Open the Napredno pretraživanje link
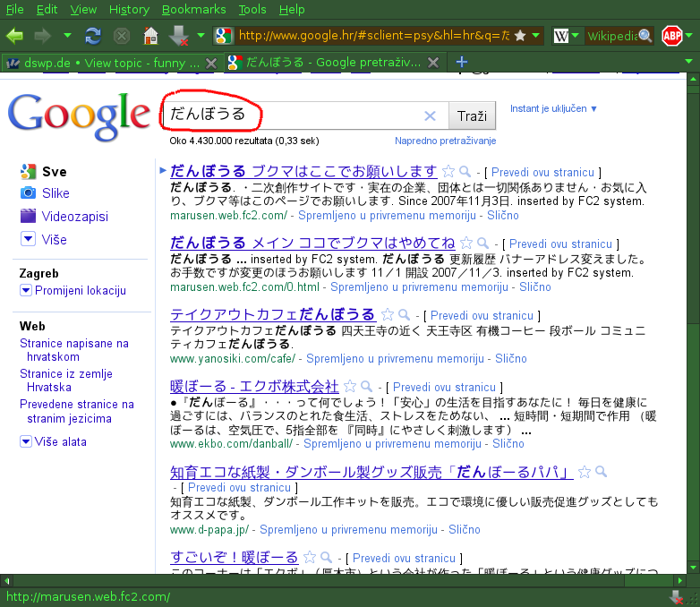Image resolution: width=700 pixels, height=607 pixels. pyautogui.click(x=445, y=141)
